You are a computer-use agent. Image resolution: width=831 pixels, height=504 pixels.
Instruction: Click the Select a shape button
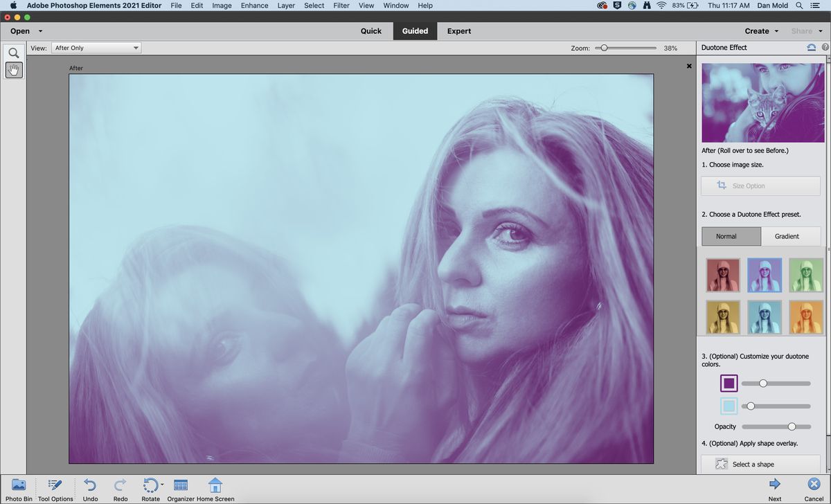point(760,464)
